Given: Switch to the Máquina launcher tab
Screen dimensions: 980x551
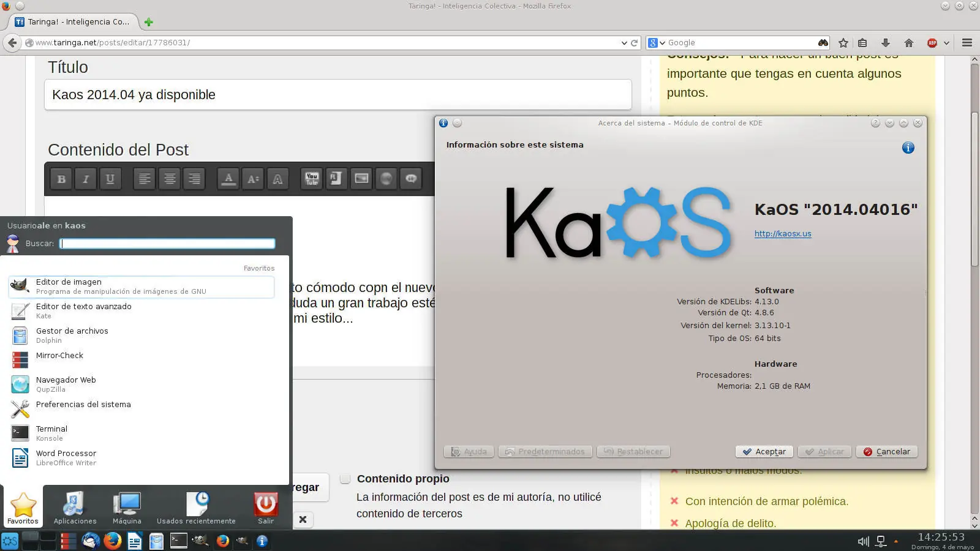Looking at the screenshot, I should point(127,508).
